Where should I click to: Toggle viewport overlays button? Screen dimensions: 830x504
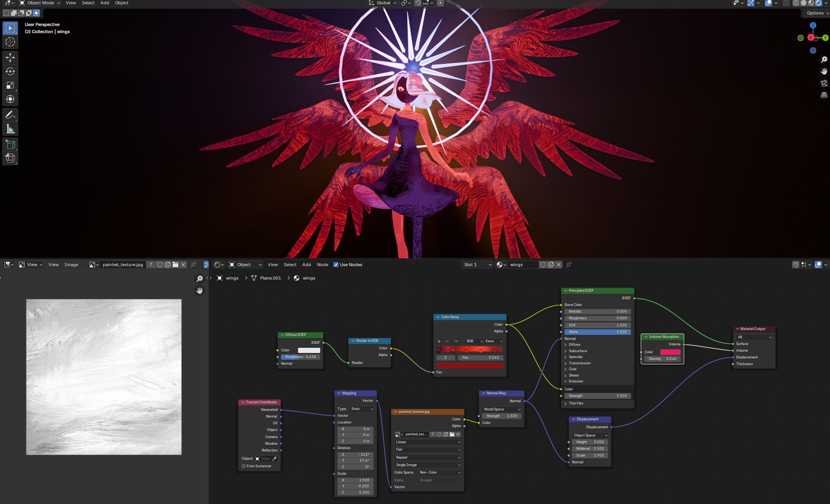(768, 3)
